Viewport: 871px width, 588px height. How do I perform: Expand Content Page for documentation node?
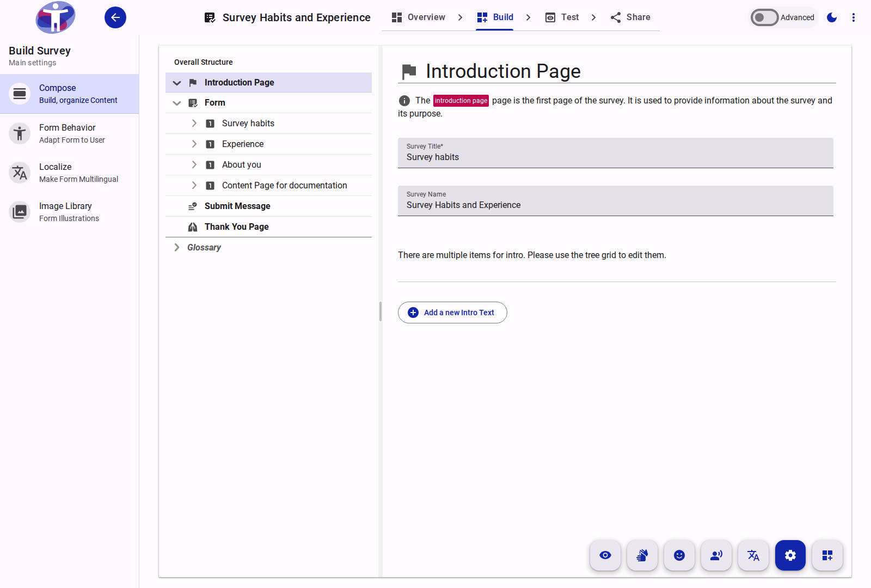pos(194,186)
